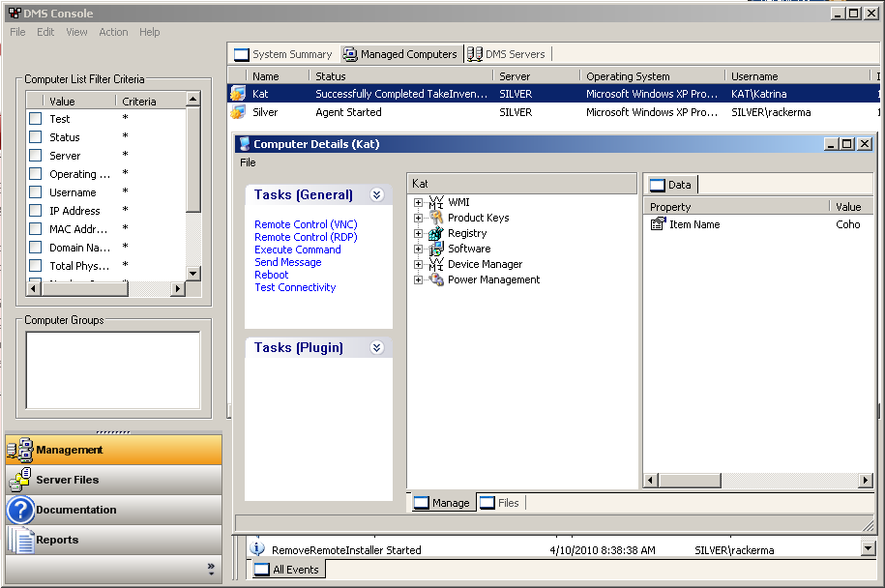
Task: Open the Edit menu
Action: (45, 32)
